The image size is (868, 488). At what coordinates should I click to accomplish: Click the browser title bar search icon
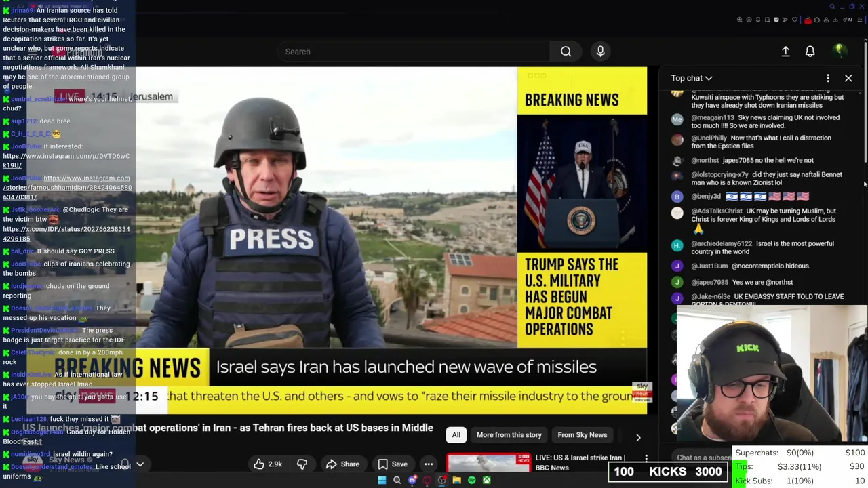click(x=832, y=7)
